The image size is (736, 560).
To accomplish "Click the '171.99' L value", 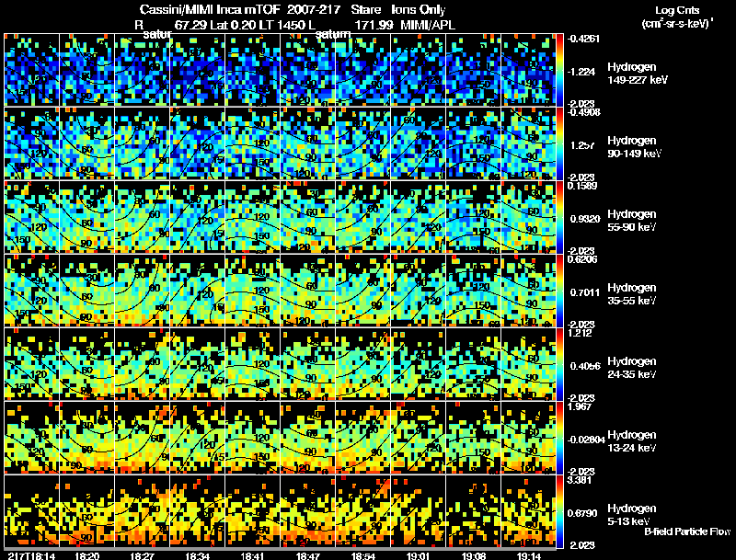I will (x=374, y=25).
